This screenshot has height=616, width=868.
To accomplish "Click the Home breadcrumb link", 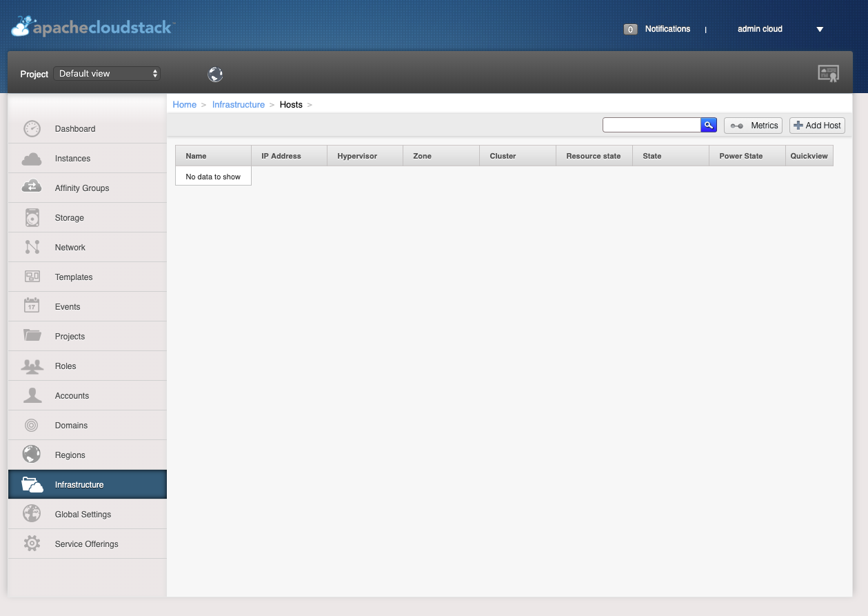I will [x=185, y=105].
